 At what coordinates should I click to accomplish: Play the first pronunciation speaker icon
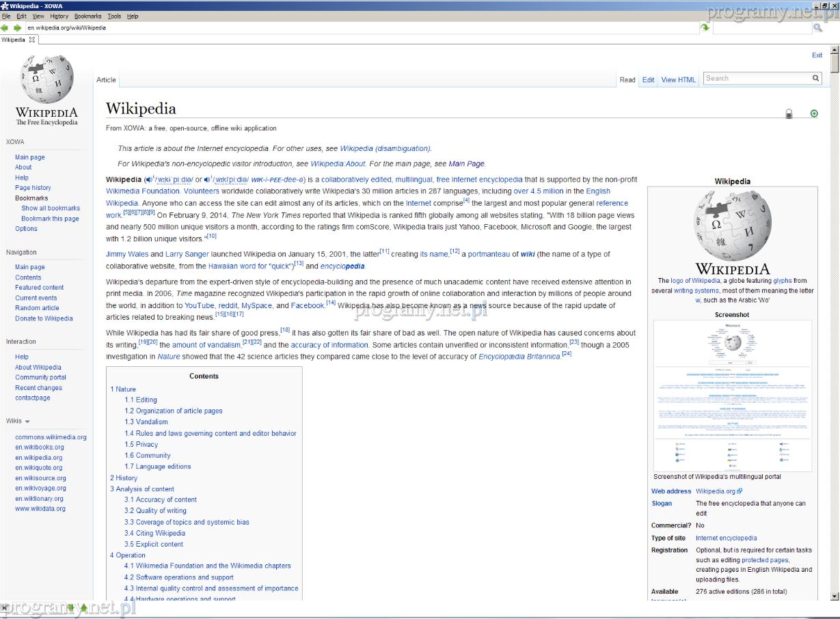tap(148, 180)
